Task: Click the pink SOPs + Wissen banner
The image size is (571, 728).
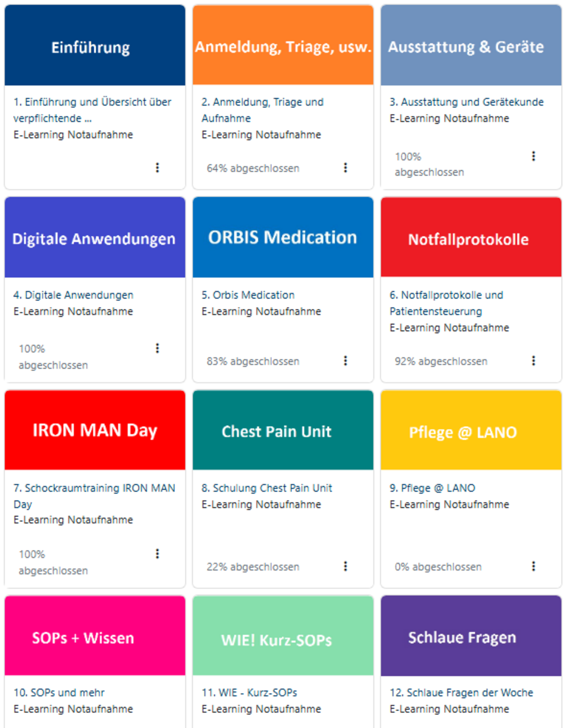Action: pyautogui.click(x=95, y=636)
